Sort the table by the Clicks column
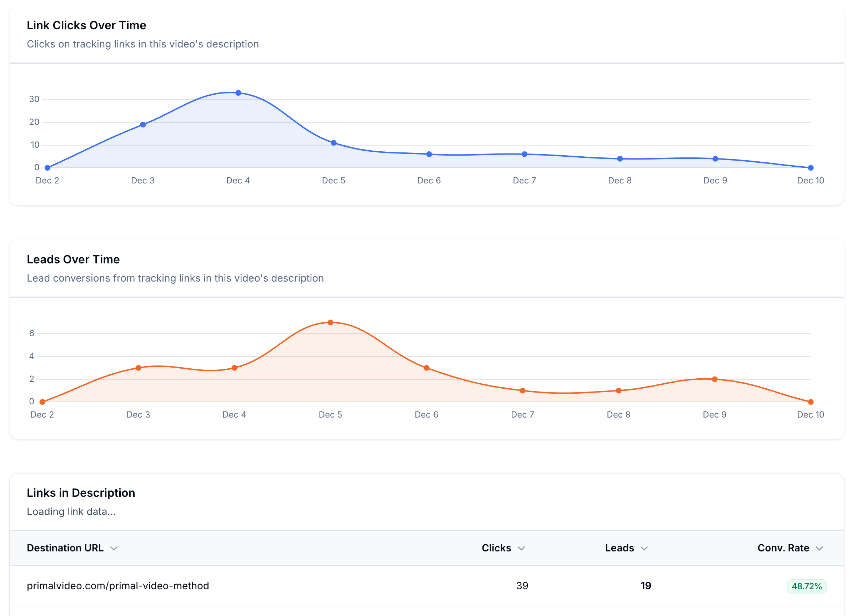Screen dimensions: 857x616 (x=522, y=548)
